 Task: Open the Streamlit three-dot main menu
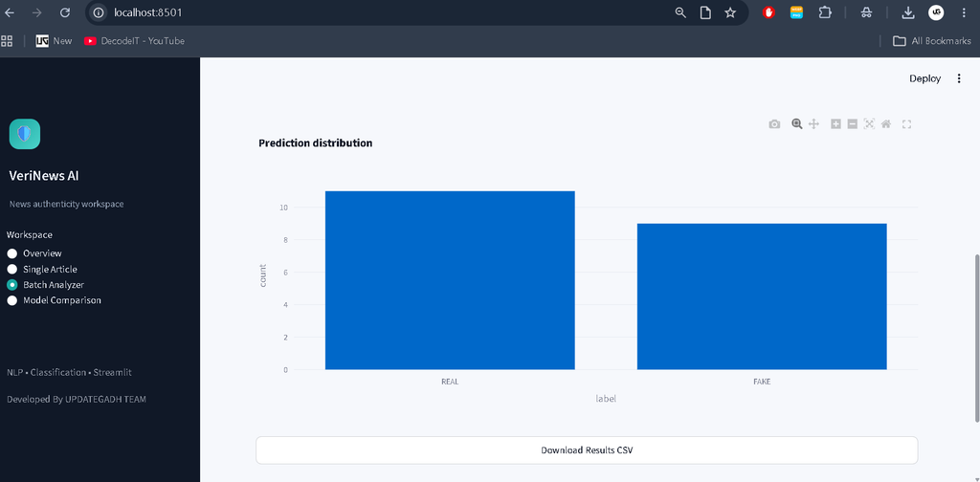pyautogui.click(x=959, y=78)
